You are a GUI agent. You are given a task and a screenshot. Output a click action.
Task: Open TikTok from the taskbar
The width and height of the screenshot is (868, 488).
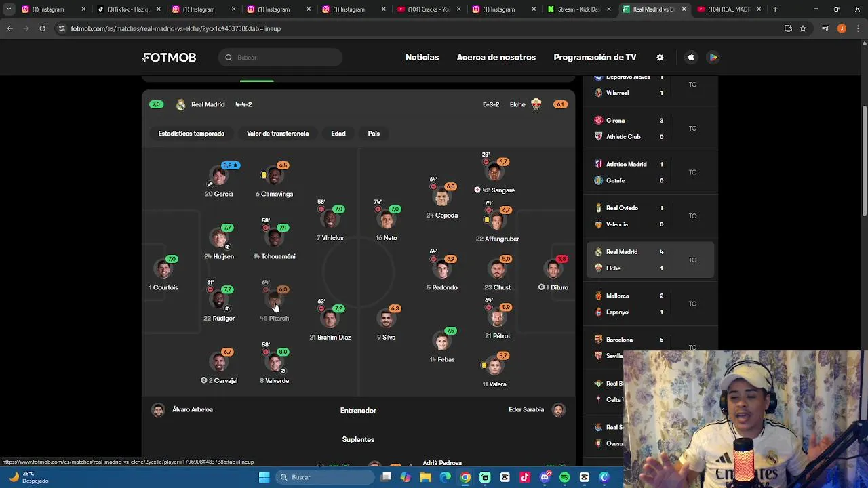tap(525, 477)
